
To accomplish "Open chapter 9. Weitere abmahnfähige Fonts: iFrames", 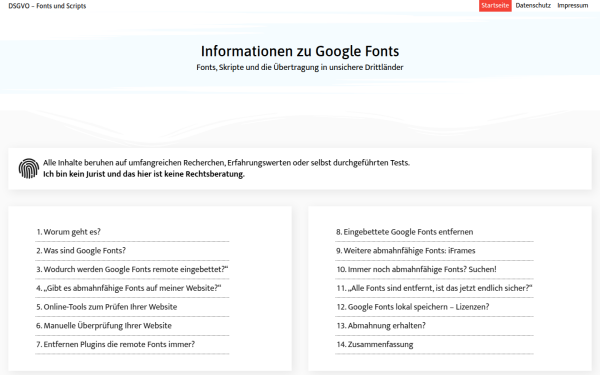I will 406,251.
